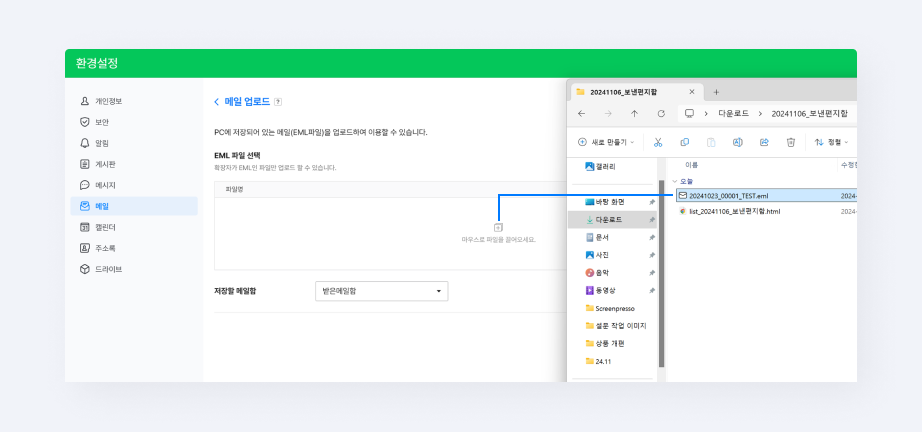The width and height of the screenshot is (922, 432).
Task: Click 이름 column header in Explorer
Action: (x=692, y=165)
